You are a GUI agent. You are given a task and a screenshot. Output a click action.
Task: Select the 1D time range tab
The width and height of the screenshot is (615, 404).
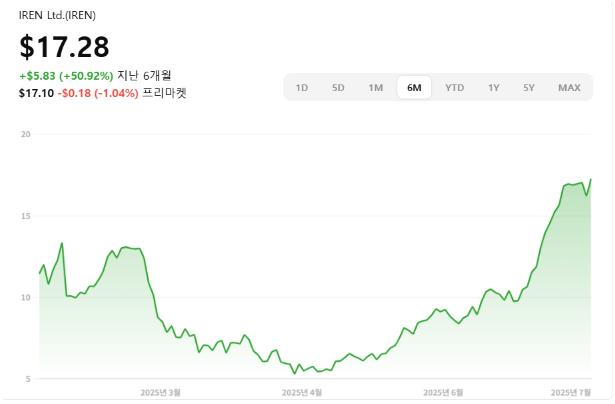[x=302, y=87]
